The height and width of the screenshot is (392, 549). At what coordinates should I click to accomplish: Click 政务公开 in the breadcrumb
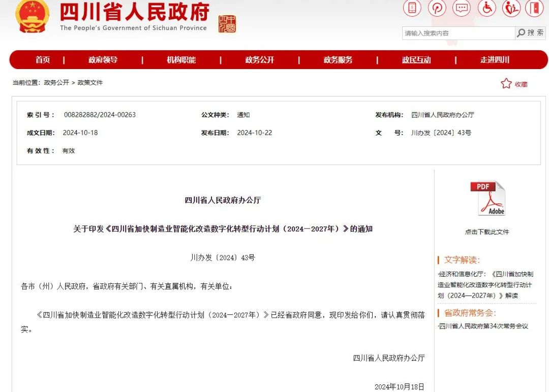click(x=56, y=83)
